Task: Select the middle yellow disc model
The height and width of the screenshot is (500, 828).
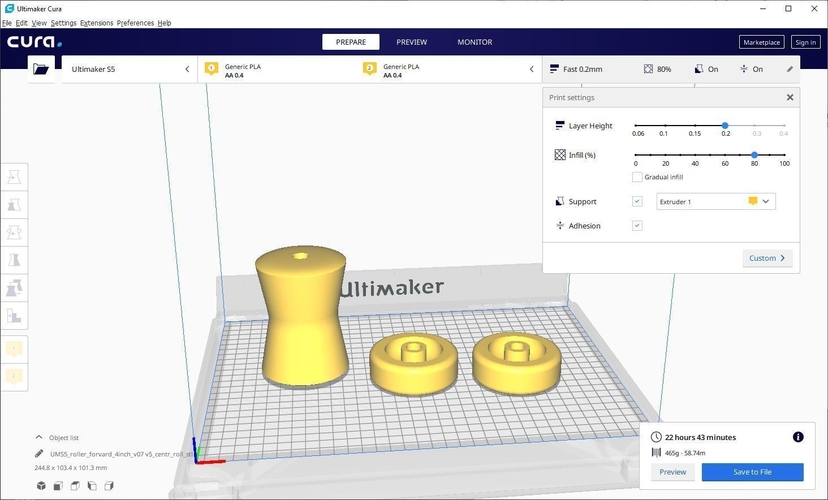Action: click(413, 364)
